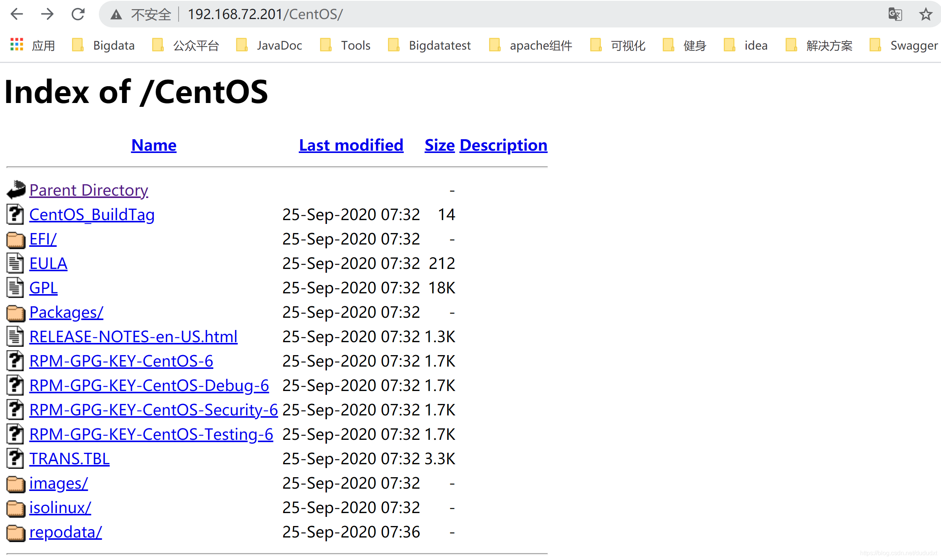Click the folder icon next to Packages/

(x=16, y=313)
